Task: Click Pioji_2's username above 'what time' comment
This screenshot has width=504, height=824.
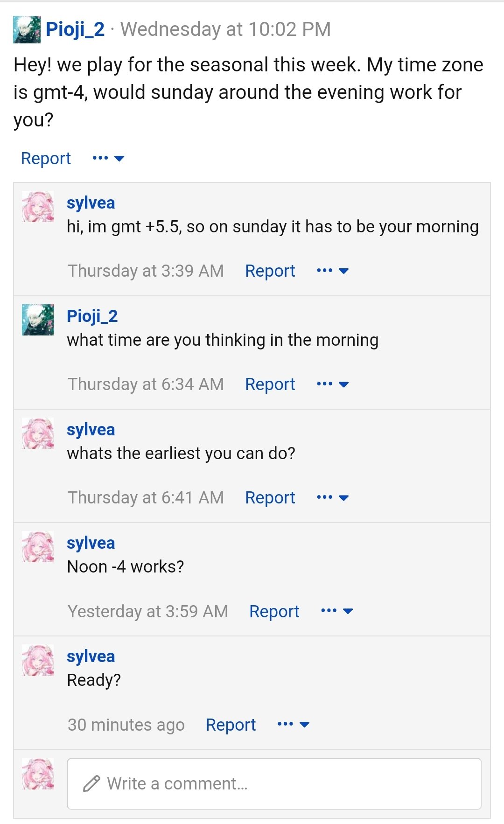Action: (x=92, y=316)
